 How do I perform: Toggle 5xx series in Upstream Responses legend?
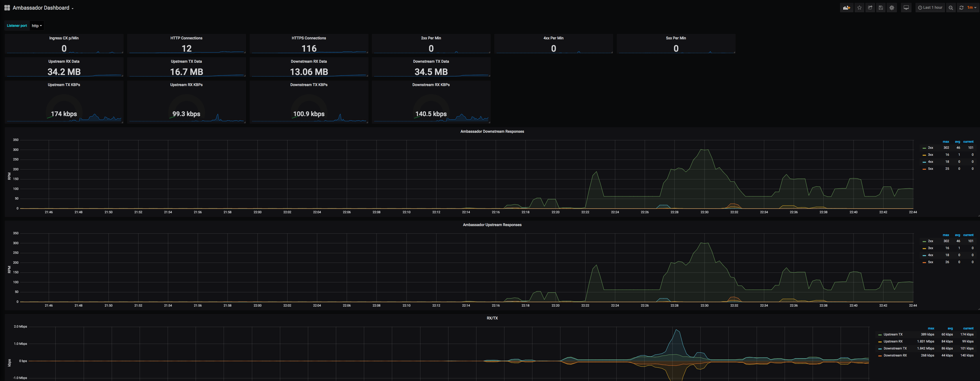[930, 262]
